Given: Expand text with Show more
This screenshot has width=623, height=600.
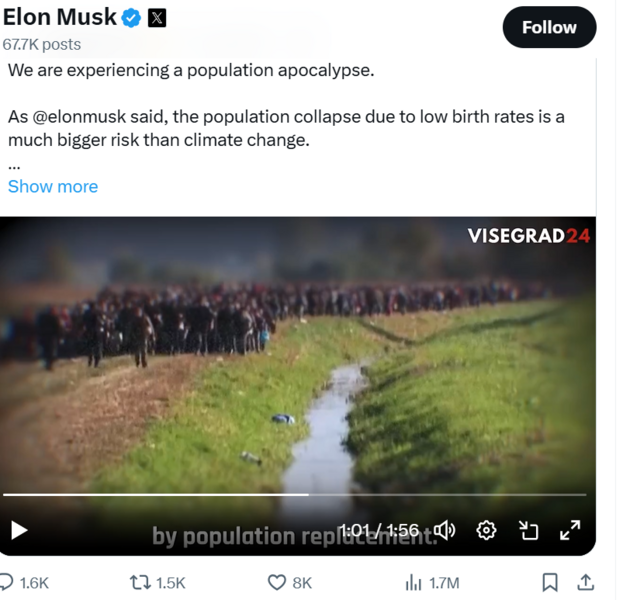Looking at the screenshot, I should tap(53, 186).
